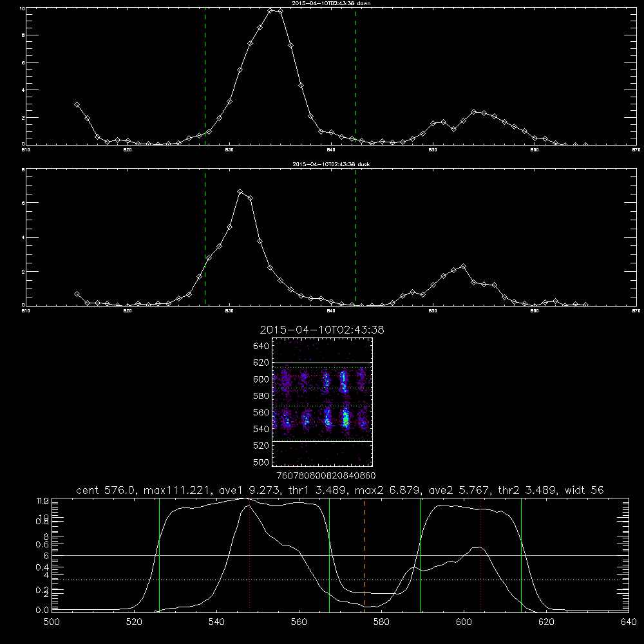The image size is (644, 644).
Task: Select heatmap y-axis label 500
Action: click(x=261, y=462)
